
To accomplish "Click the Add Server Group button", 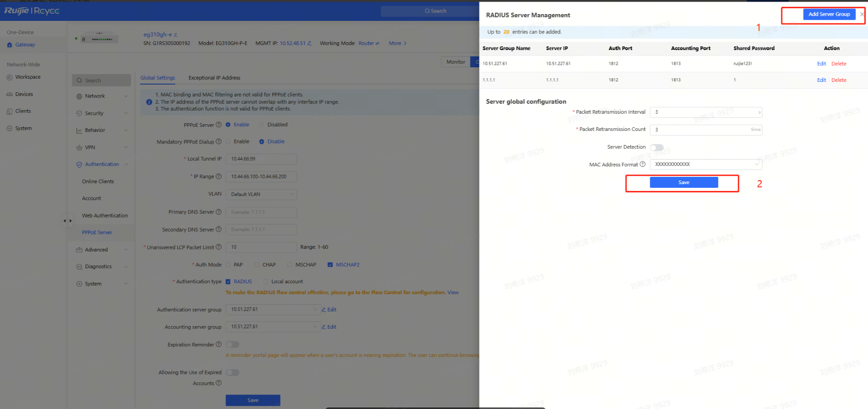I will click(x=829, y=15).
